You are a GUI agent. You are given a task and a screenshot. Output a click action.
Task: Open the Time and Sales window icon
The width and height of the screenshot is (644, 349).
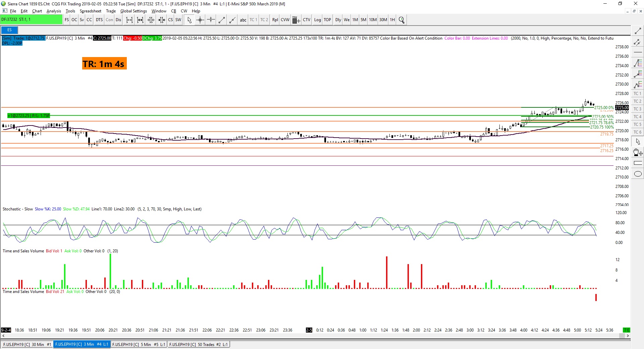[x=296, y=20]
